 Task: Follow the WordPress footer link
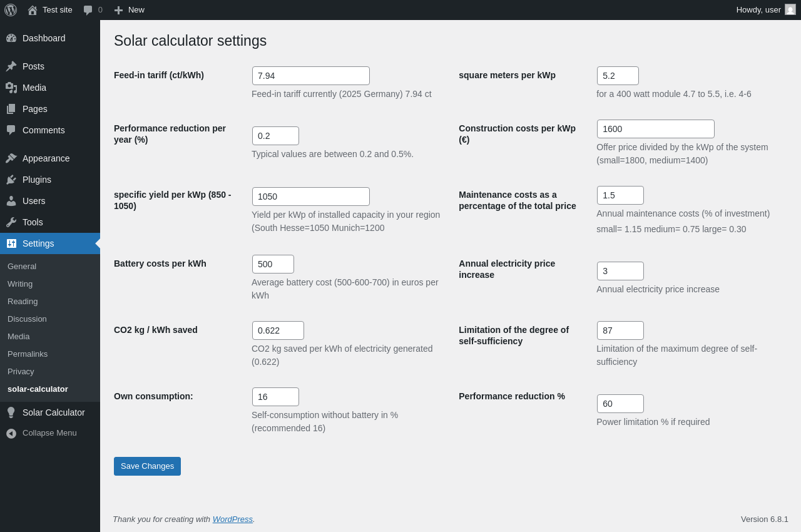232,519
